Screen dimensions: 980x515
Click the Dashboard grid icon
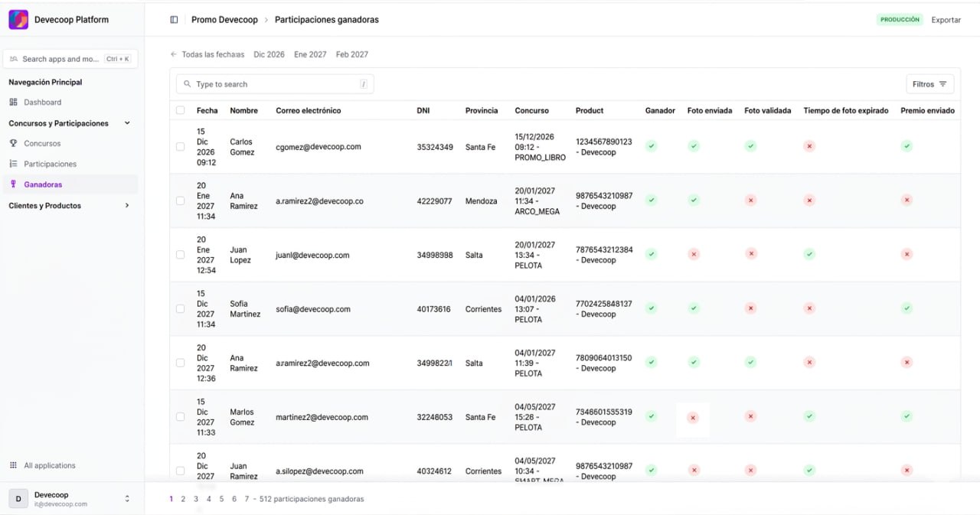tap(13, 102)
